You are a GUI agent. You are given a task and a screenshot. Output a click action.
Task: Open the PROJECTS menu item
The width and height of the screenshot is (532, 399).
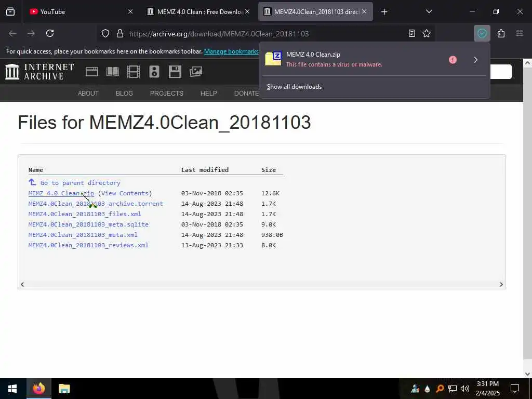click(x=167, y=94)
